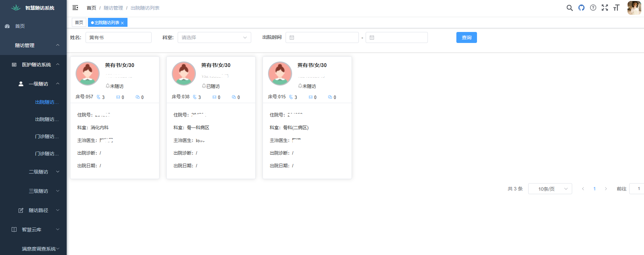Screen dimensions: 644x255
Task: Click the book icon beside 智慧云库
Action: click(14, 230)
